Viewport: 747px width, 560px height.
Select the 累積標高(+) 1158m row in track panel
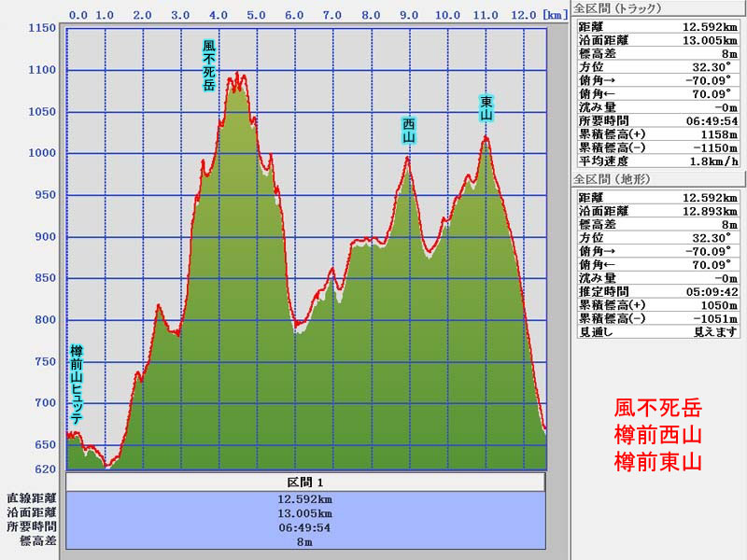pyautogui.click(x=658, y=133)
